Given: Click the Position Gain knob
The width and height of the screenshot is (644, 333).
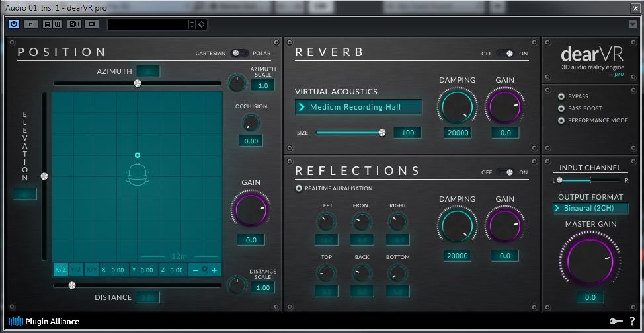Looking at the screenshot, I should [251, 210].
